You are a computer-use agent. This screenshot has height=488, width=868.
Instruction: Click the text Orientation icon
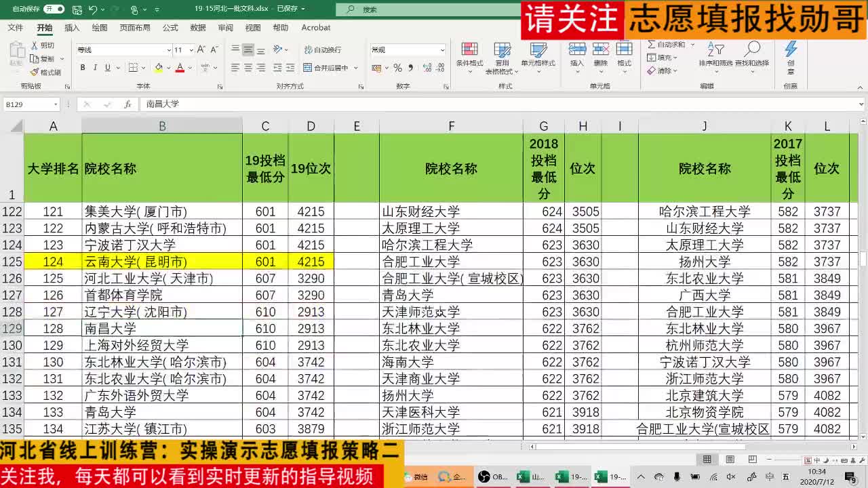click(x=278, y=49)
